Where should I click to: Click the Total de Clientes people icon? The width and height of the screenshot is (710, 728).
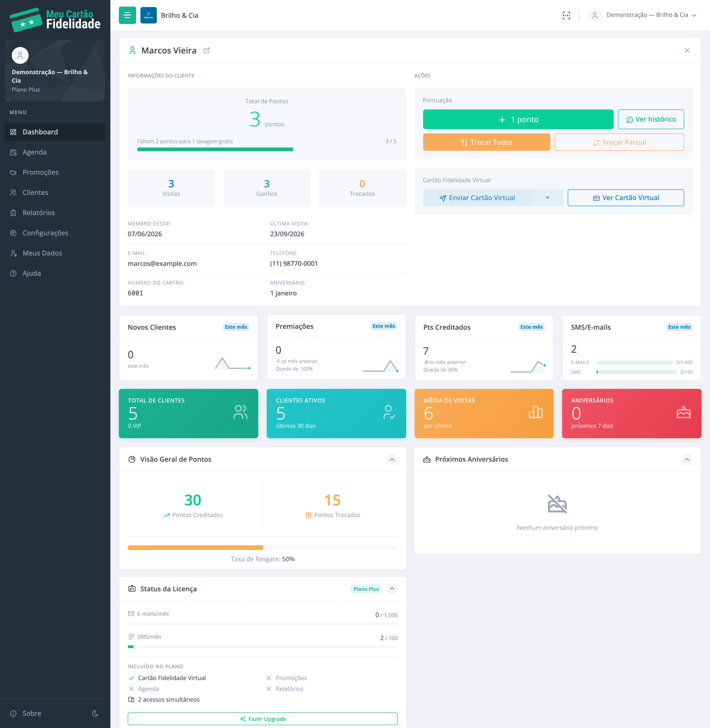(x=240, y=412)
